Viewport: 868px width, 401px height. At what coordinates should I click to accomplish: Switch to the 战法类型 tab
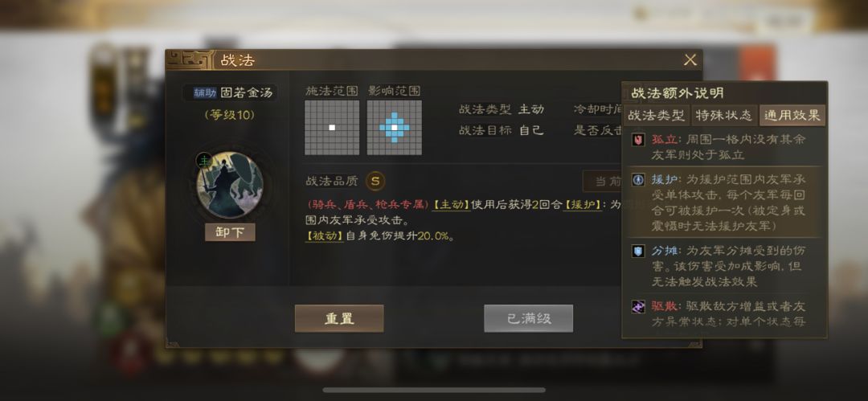657,115
